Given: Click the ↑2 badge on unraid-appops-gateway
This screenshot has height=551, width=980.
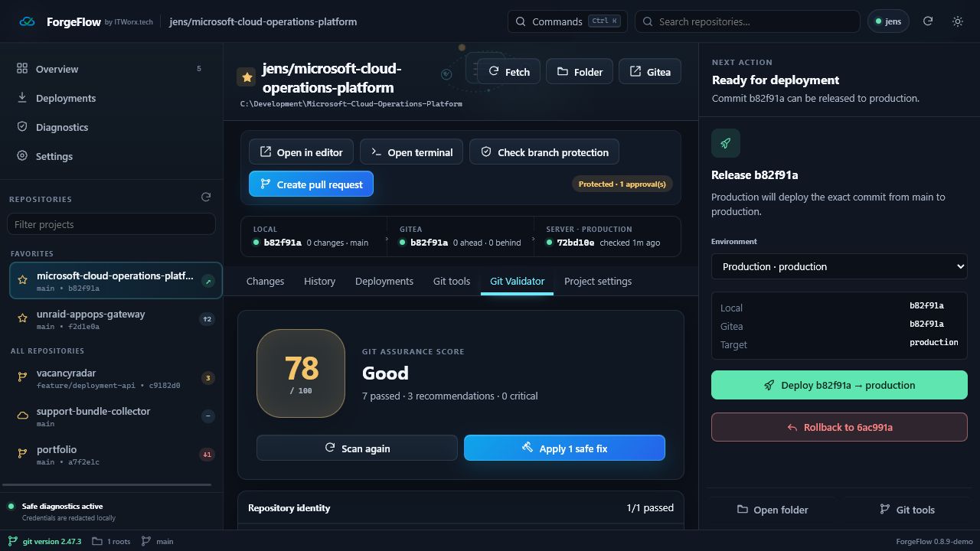Looking at the screenshot, I should [x=207, y=319].
